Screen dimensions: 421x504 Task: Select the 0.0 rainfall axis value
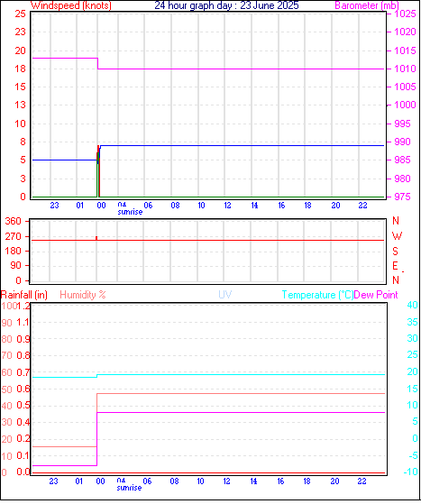pyautogui.click(x=23, y=472)
